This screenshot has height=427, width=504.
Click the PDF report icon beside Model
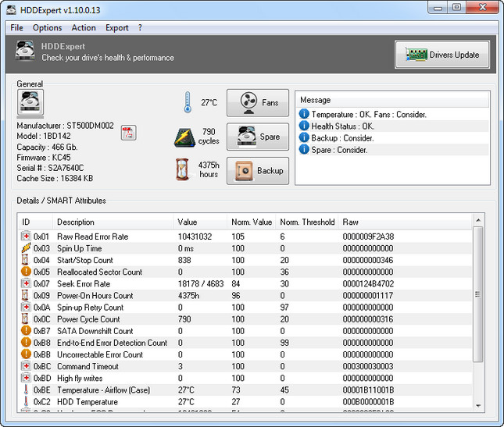point(128,133)
